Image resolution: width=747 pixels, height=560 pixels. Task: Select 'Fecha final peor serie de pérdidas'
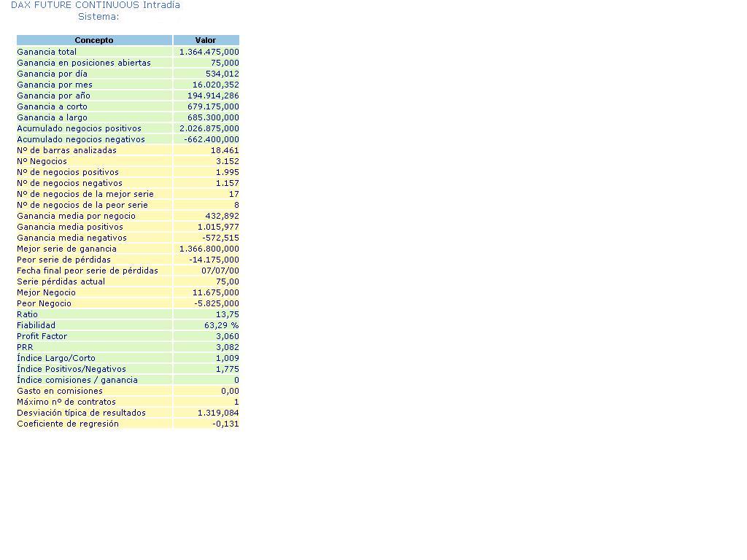(88, 271)
